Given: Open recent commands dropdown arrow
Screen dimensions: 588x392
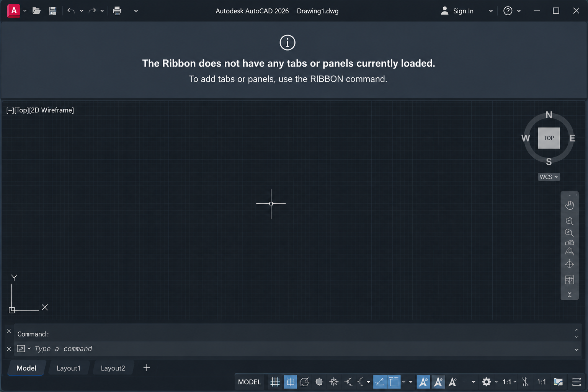Looking at the screenshot, I should [x=29, y=348].
